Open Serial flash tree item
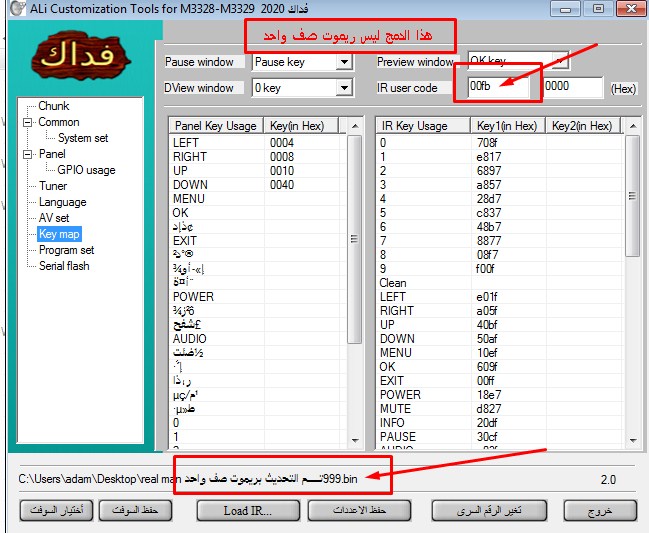Viewport: 649px width, 533px height. coord(64,266)
